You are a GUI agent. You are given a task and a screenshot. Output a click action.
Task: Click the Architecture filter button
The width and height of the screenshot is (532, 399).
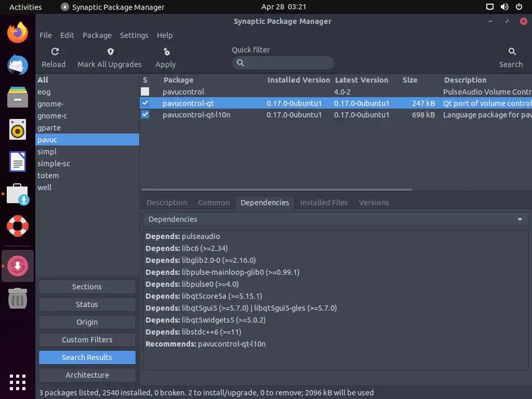87,375
